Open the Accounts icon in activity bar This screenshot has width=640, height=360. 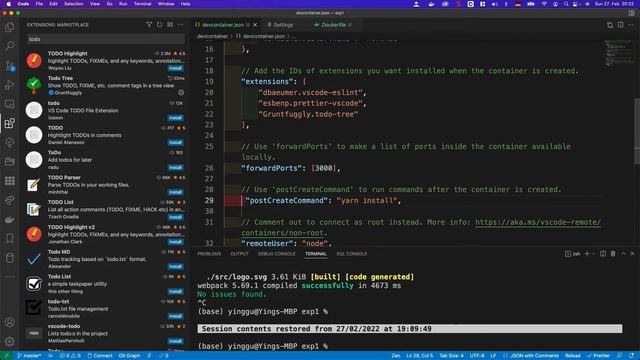pyautogui.click(x=9, y=322)
